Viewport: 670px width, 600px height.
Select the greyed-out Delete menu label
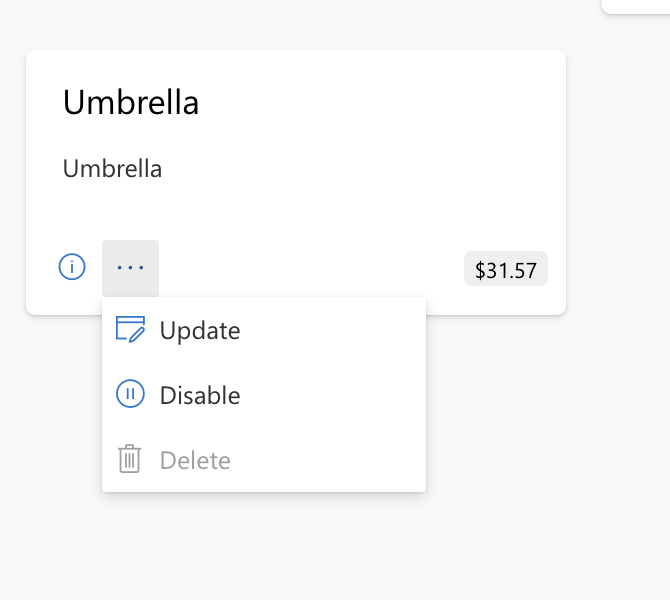coord(195,460)
